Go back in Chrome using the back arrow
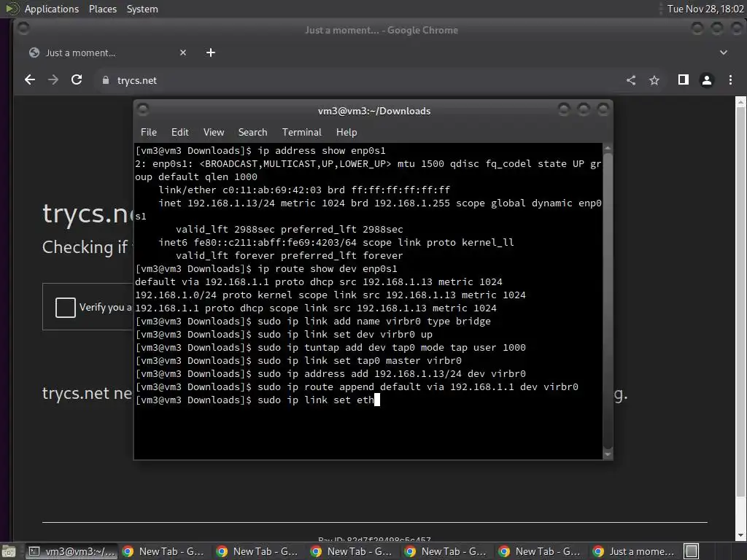747x560 pixels. 30,80
